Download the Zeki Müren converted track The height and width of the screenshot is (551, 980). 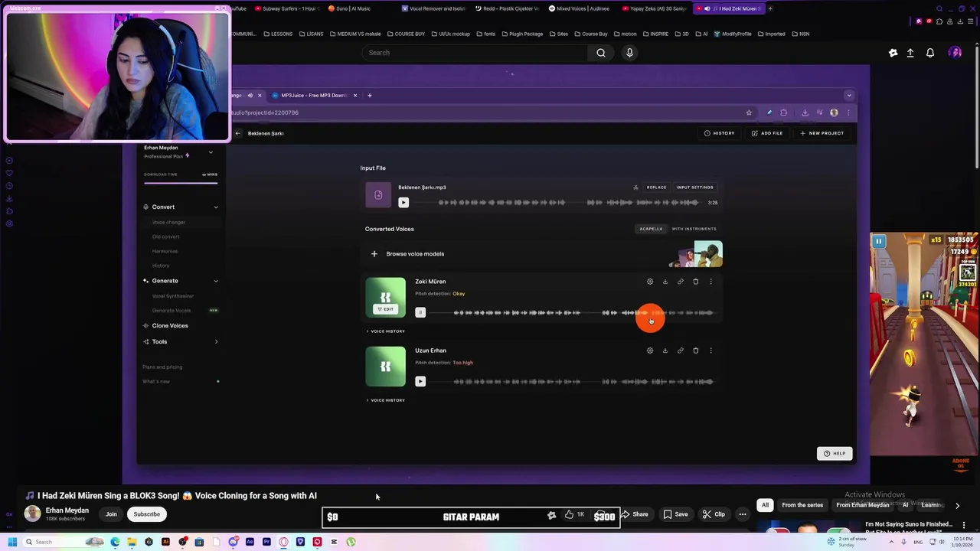(x=665, y=282)
